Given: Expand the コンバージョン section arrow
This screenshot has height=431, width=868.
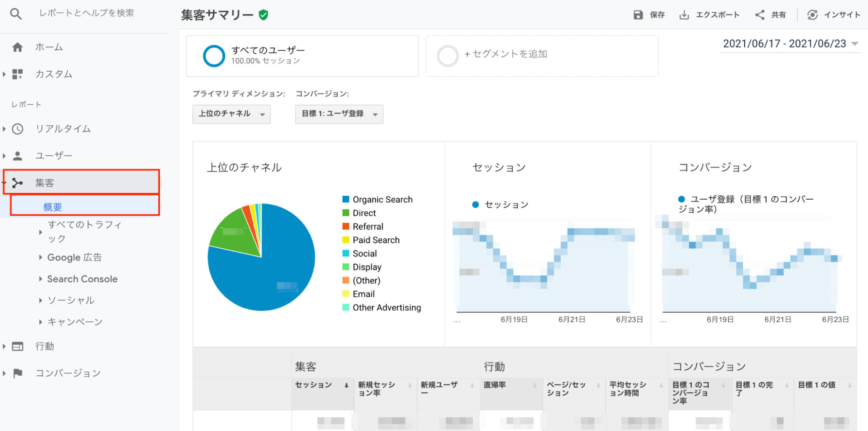Looking at the screenshot, I should tap(4, 373).
